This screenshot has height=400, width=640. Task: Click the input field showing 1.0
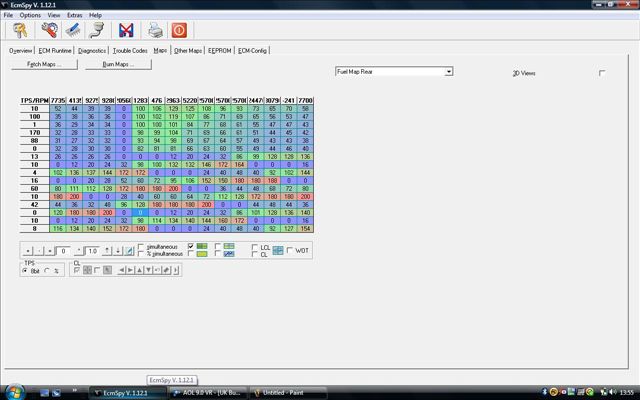[x=92, y=250]
